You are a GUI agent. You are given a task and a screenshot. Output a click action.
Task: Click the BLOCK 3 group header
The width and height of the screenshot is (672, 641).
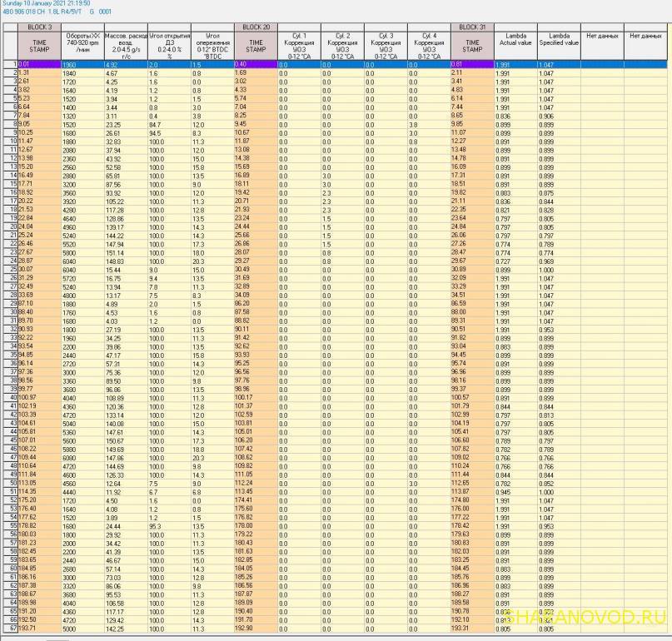click(38, 27)
